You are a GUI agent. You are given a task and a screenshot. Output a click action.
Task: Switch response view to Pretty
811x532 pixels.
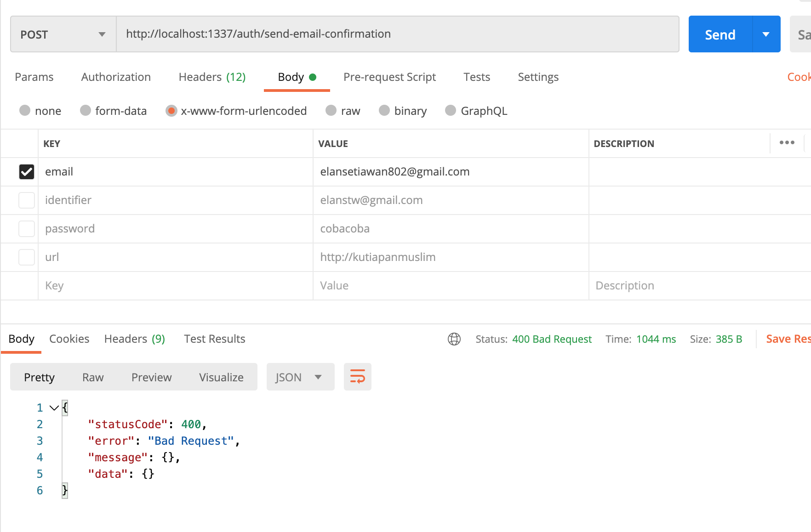pos(39,377)
